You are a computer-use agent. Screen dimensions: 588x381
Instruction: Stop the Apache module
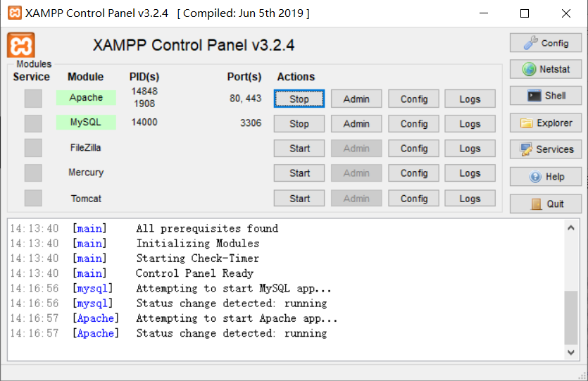pos(299,99)
